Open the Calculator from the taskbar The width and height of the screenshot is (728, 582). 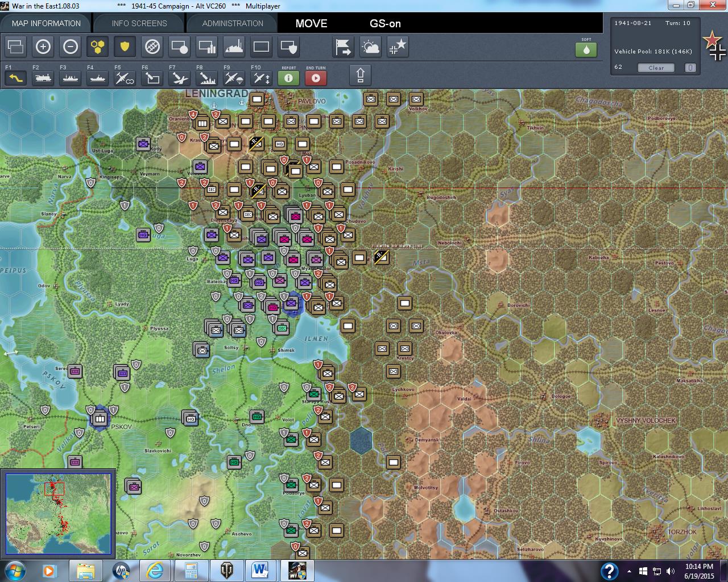click(x=191, y=571)
